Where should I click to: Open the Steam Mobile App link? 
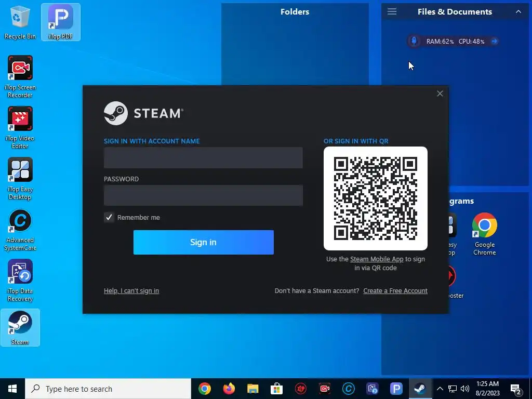[377, 259]
